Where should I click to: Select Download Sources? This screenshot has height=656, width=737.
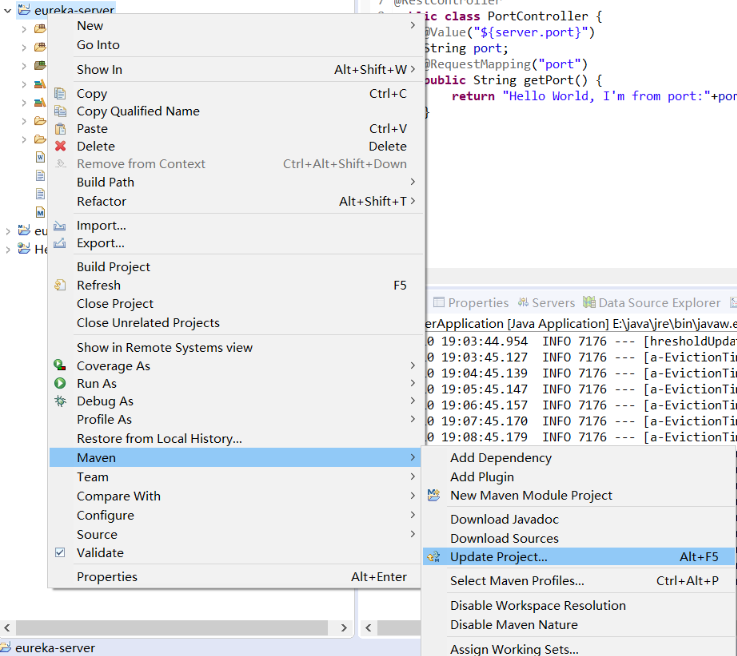point(579,539)
